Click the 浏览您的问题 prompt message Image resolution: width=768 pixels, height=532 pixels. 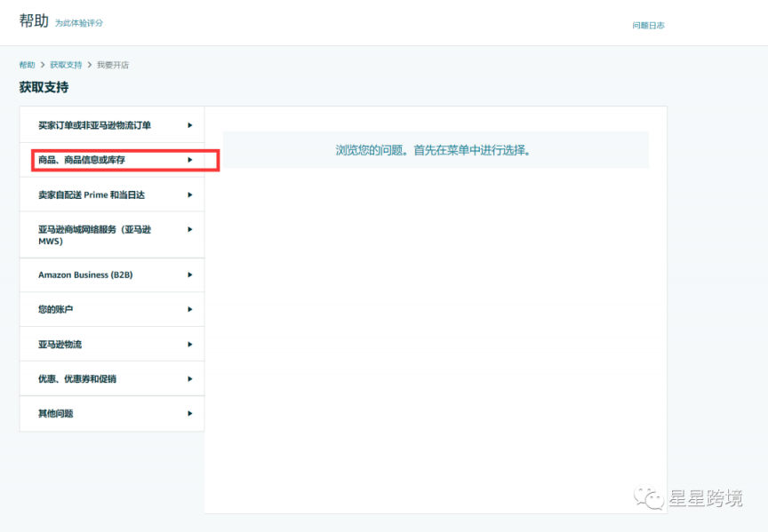(x=434, y=150)
